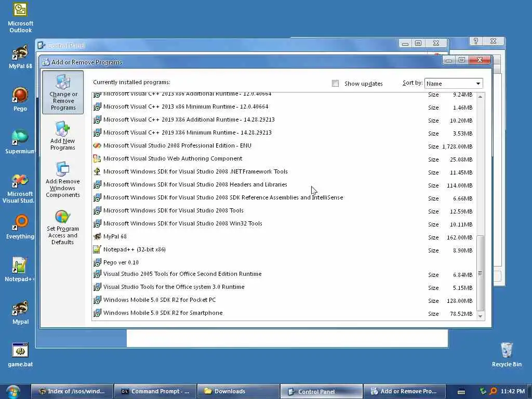This screenshot has width=532, height=399.
Task: Click the keyboard tray icon
Action: [x=461, y=392]
